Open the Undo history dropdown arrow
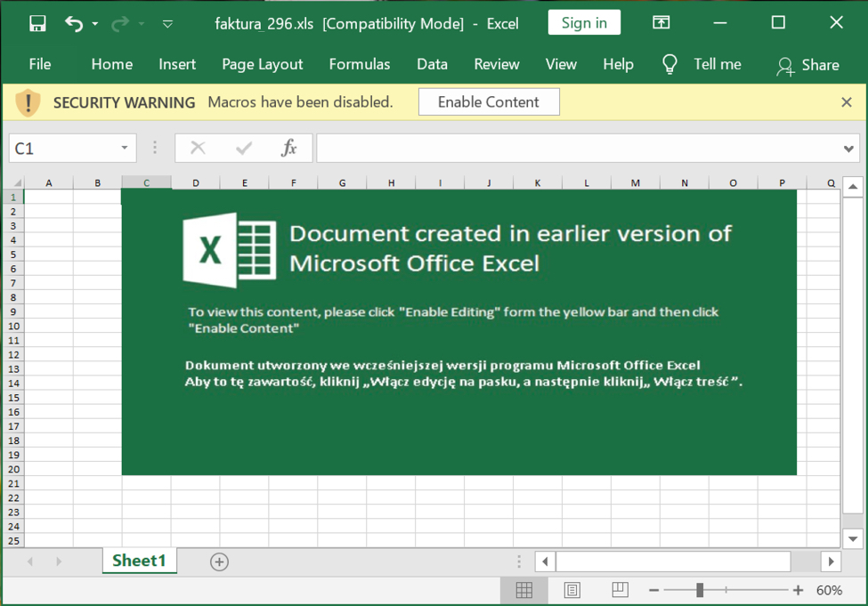 coord(95,24)
